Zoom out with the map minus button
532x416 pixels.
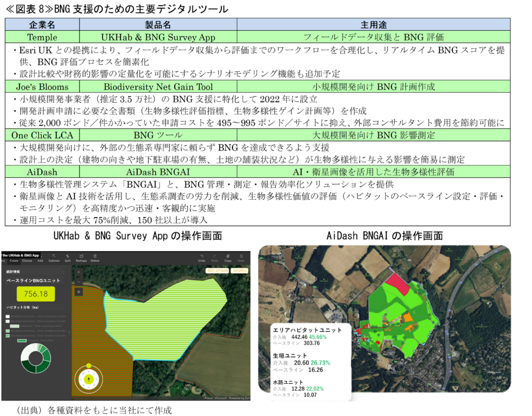(x=78, y=281)
